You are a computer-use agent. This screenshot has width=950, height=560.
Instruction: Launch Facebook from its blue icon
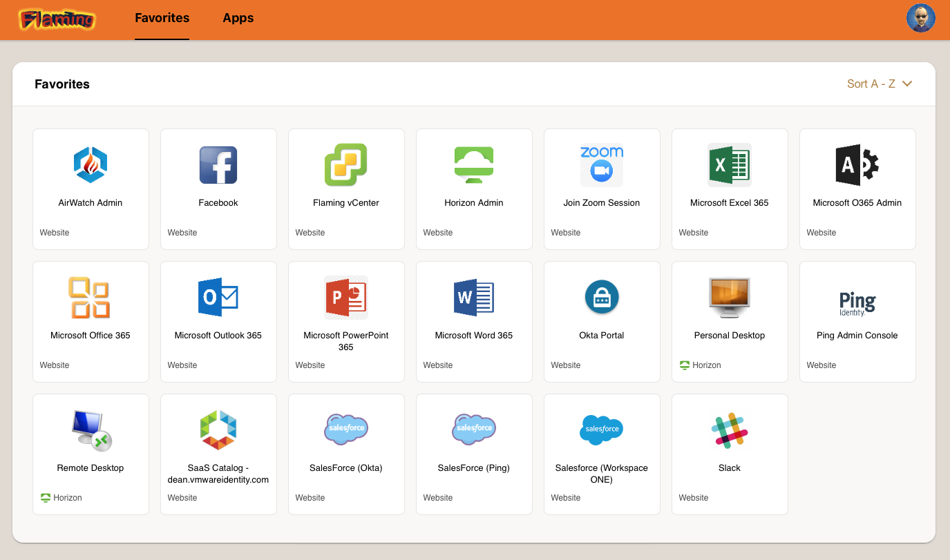218,165
